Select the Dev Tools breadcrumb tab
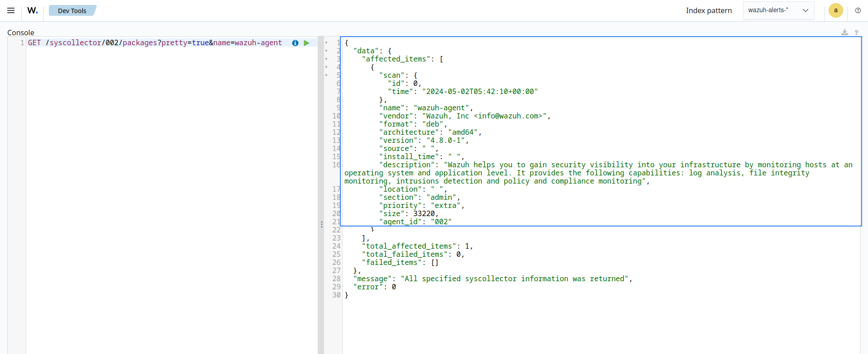Image resolution: width=868 pixels, height=354 pixels. (72, 11)
